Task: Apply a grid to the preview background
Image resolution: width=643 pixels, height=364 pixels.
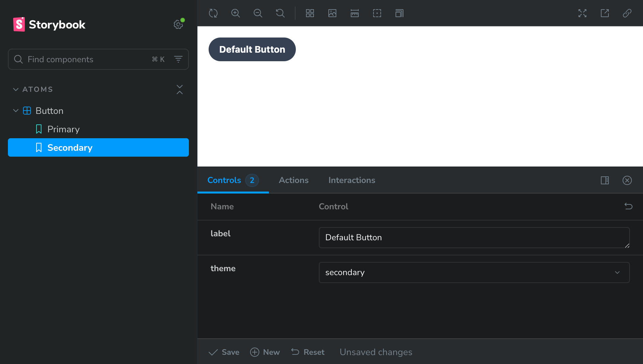Action: (x=310, y=13)
